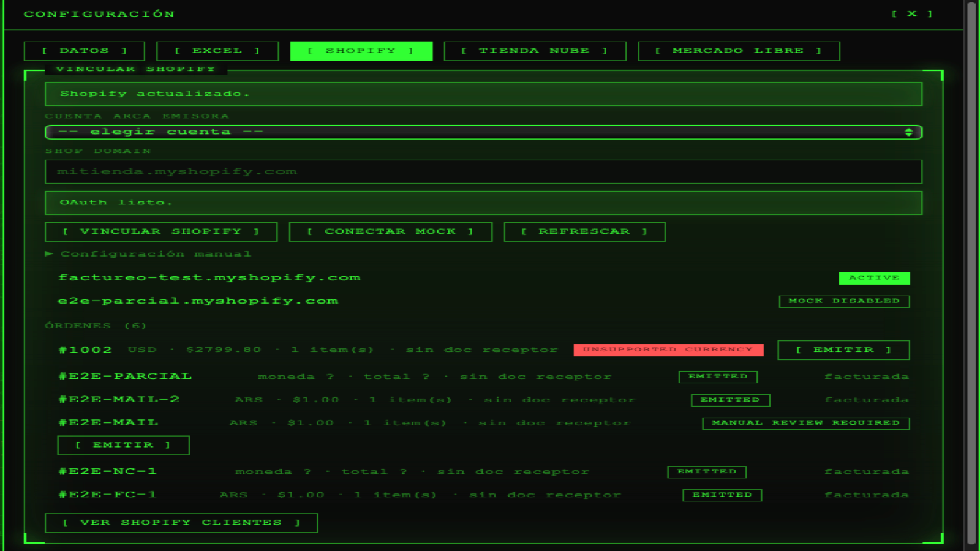This screenshot has width=980, height=551.
Task: Open the DATOS tab
Action: click(85, 51)
